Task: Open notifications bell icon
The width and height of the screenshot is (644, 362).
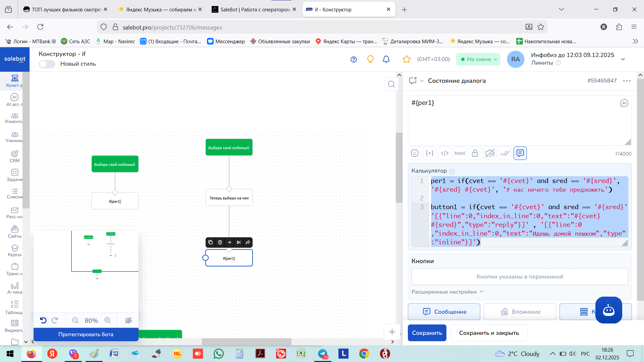Action: click(x=386, y=59)
